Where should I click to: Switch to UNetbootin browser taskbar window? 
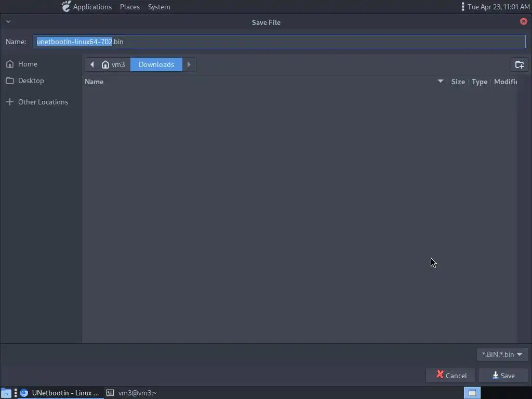click(60, 393)
